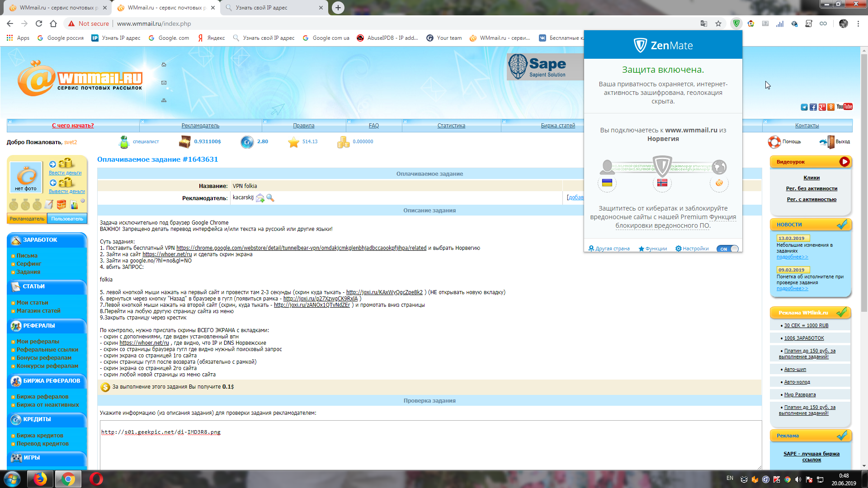Click the Вывести деньги link
Screen dimensions: 868x488
coord(67,191)
